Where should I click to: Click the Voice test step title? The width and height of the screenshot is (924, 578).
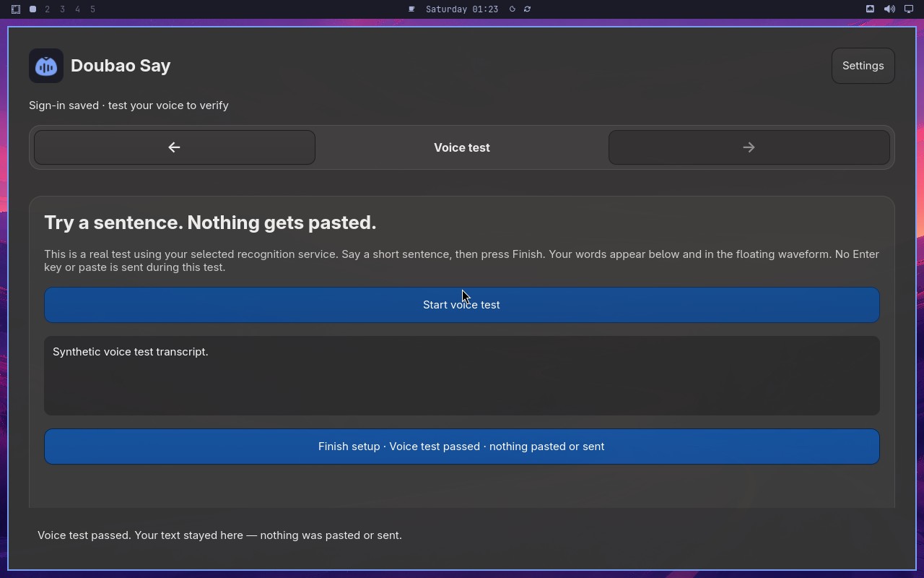point(462,147)
